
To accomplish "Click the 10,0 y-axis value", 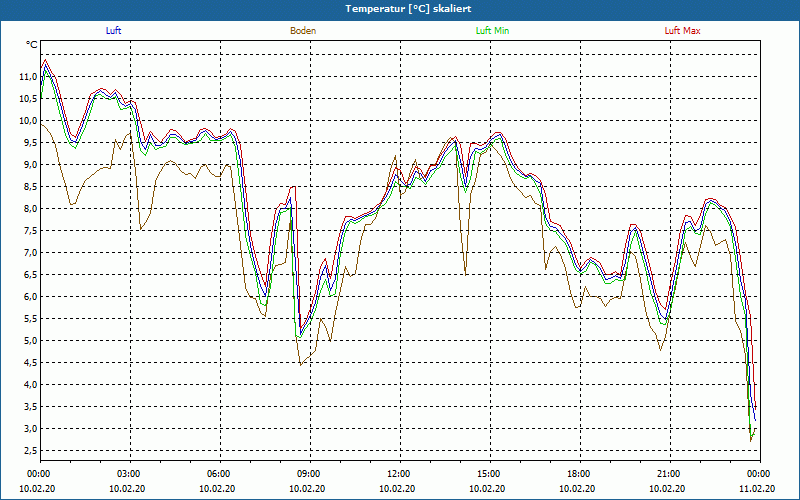I will [28, 120].
